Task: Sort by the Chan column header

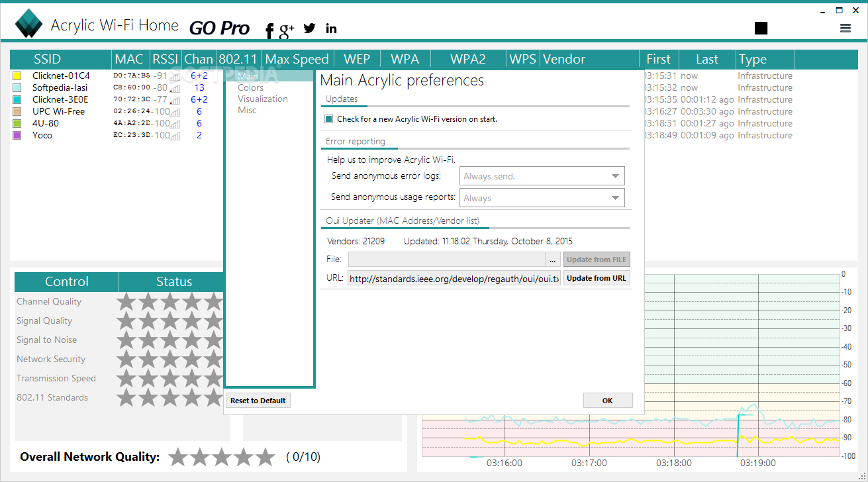Action: 199,59
